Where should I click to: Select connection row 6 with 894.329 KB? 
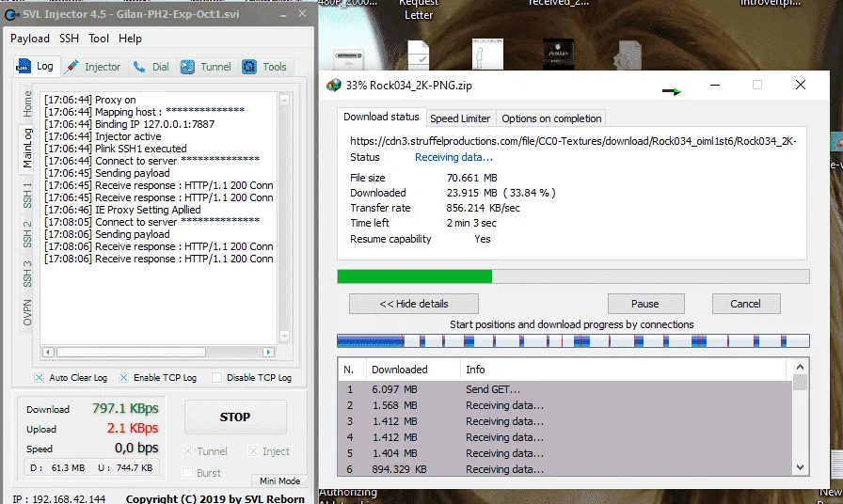point(565,469)
